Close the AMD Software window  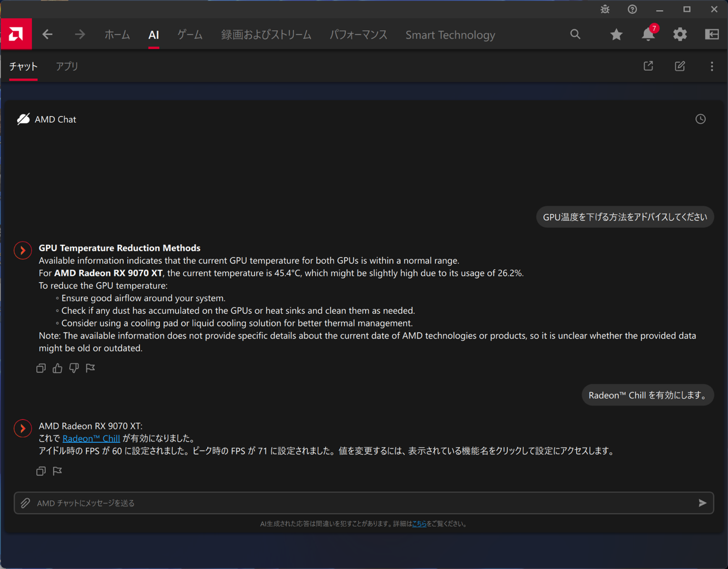pos(714,9)
